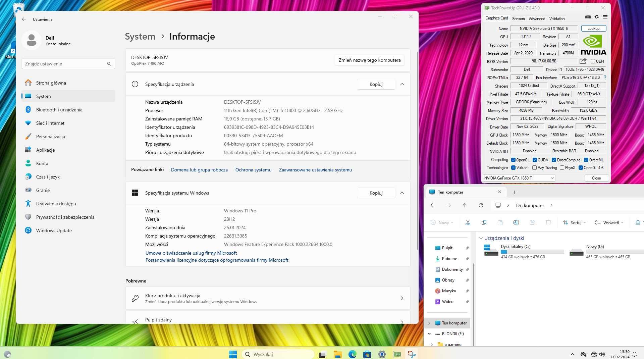Open the GPU-Z hamburger menu
Image resolution: width=644 pixels, height=359 pixels.
(x=605, y=17)
